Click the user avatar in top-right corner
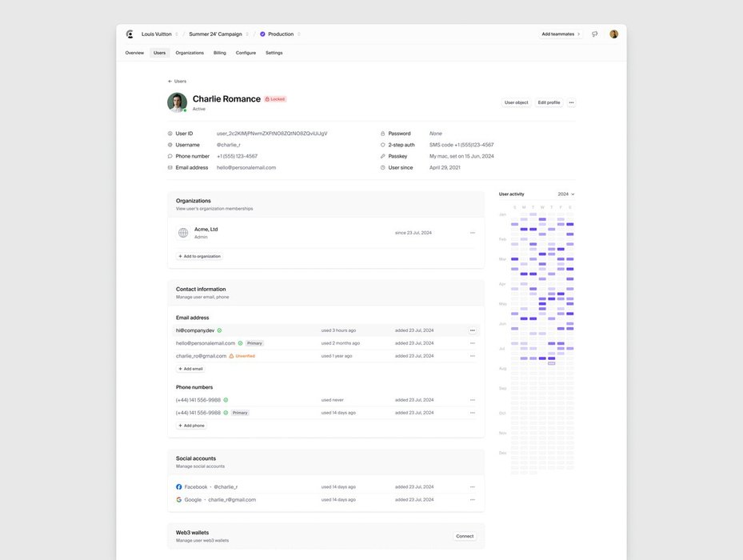Image resolution: width=743 pixels, height=560 pixels. pos(613,34)
